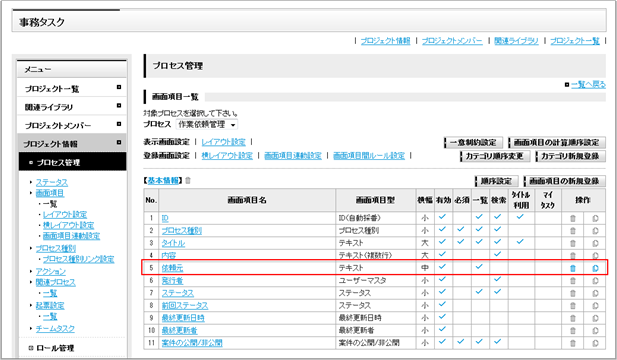Click copy icon in row 7 ステータス
Screen dimensions: 617x360
595,293
